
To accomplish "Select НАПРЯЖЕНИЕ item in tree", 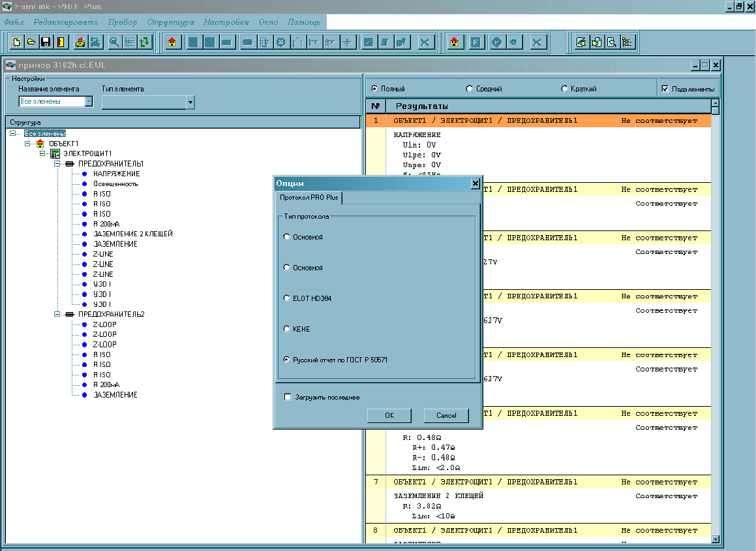I will click(116, 174).
